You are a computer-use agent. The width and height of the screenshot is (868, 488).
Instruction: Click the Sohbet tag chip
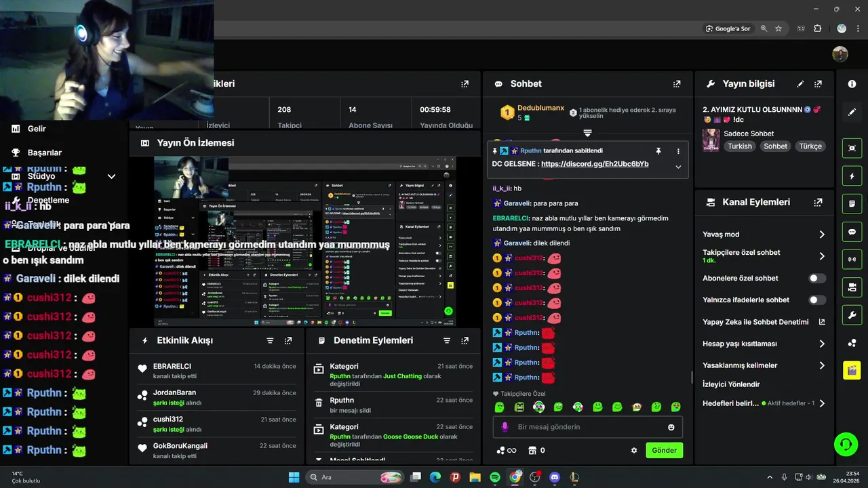(x=775, y=146)
